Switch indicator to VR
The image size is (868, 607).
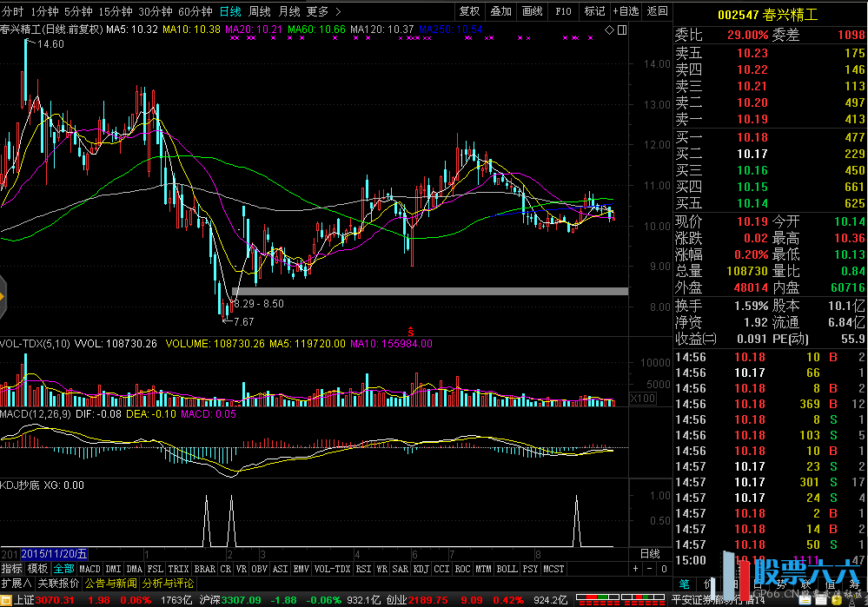(242, 569)
